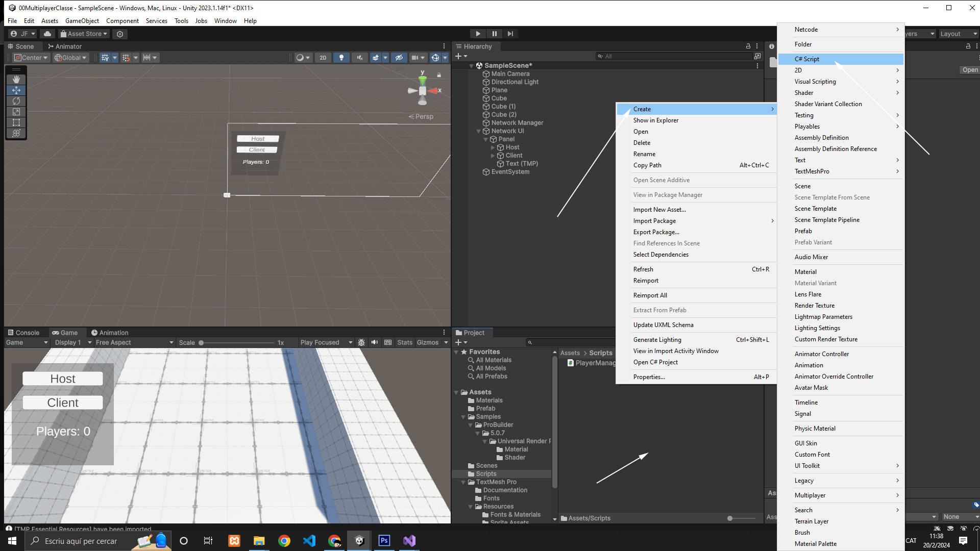Screen dimensions: 980x551
Task: Open the Center pivot dropdown
Action: pos(31,58)
